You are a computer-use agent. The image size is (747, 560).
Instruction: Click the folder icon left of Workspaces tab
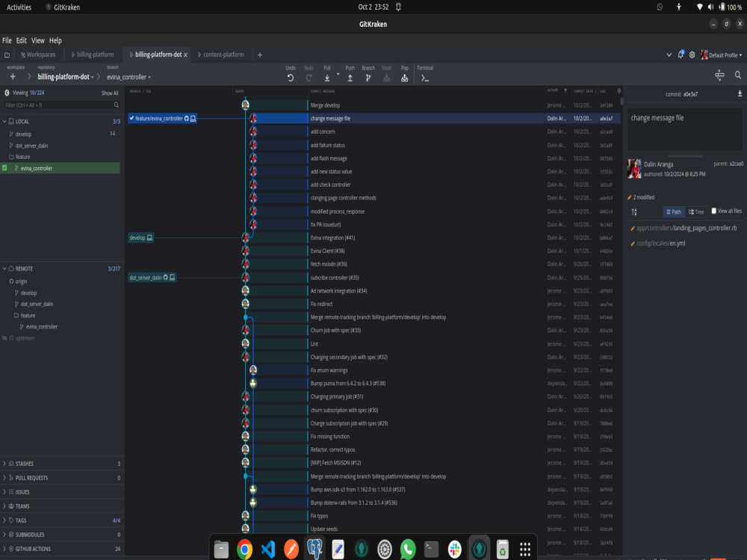pos(7,55)
